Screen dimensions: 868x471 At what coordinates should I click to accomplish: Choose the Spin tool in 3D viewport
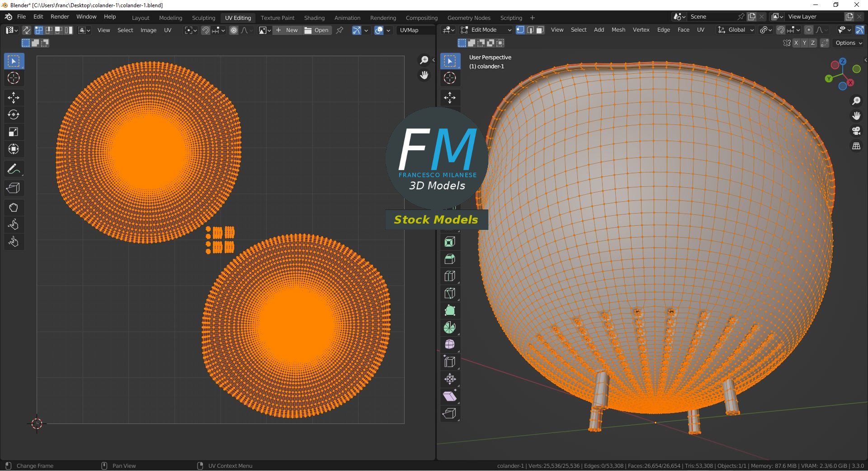pos(450,328)
